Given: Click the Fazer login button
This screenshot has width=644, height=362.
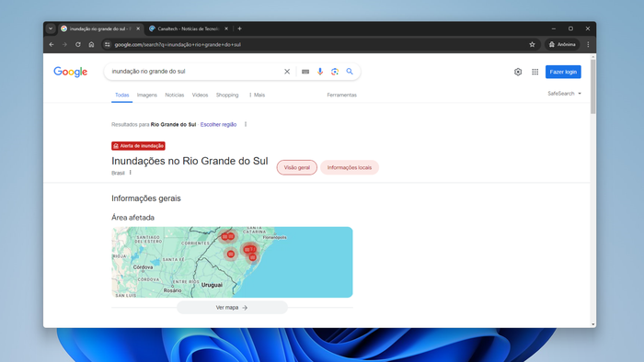Looking at the screenshot, I should 563,72.
